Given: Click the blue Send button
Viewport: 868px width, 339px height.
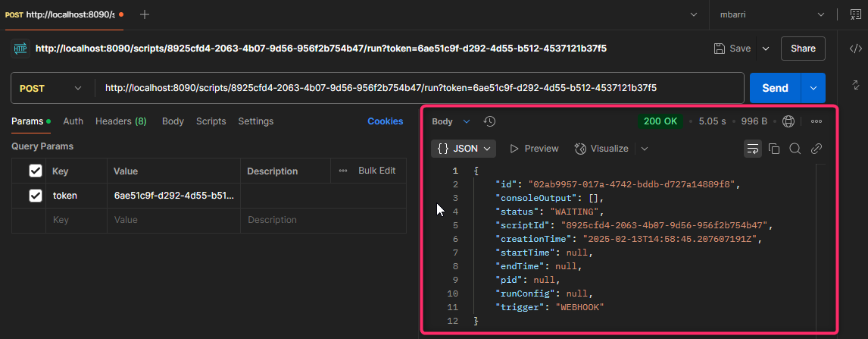Looking at the screenshot, I should pos(774,88).
